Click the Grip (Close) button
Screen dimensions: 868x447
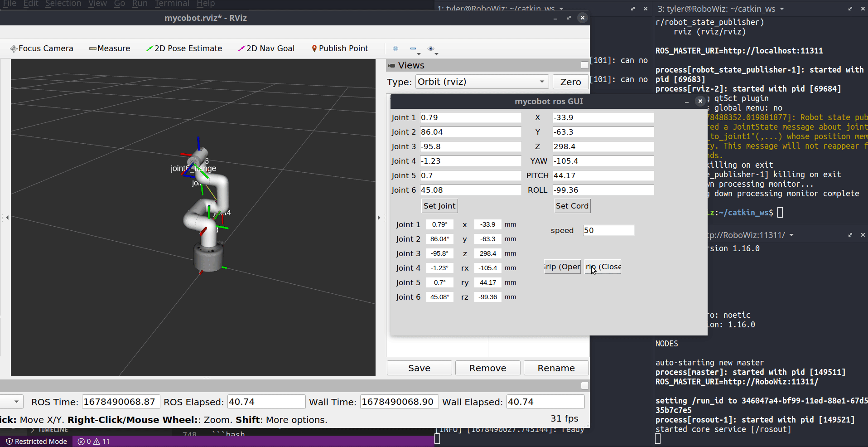(603, 267)
